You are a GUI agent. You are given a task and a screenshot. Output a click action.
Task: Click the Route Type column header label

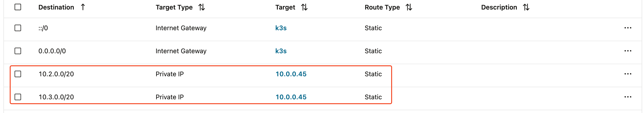click(x=382, y=7)
